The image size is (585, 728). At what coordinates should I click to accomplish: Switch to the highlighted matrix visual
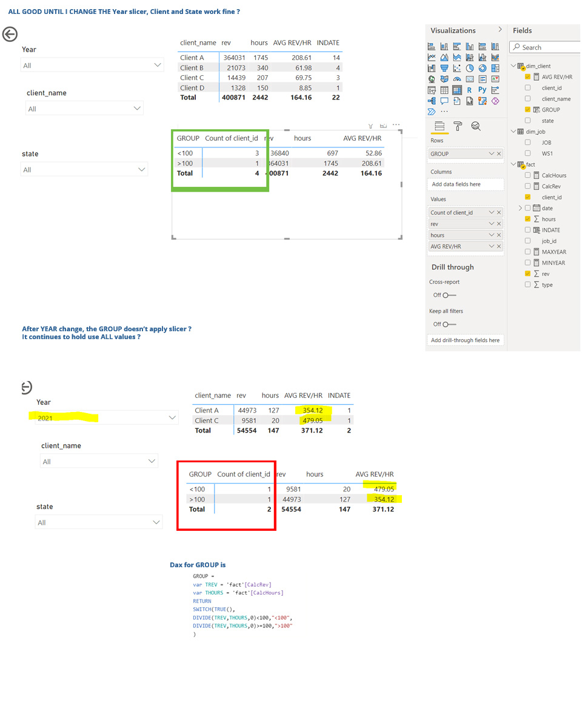[x=457, y=90]
